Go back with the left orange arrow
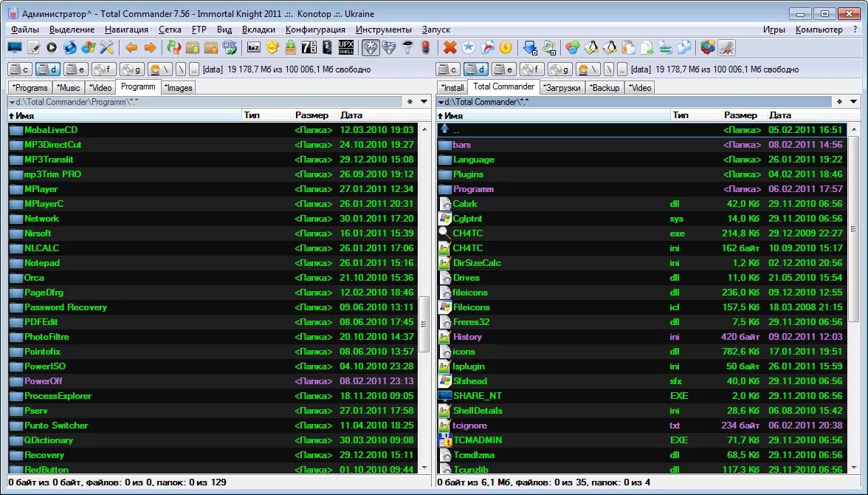 pyautogui.click(x=131, y=48)
